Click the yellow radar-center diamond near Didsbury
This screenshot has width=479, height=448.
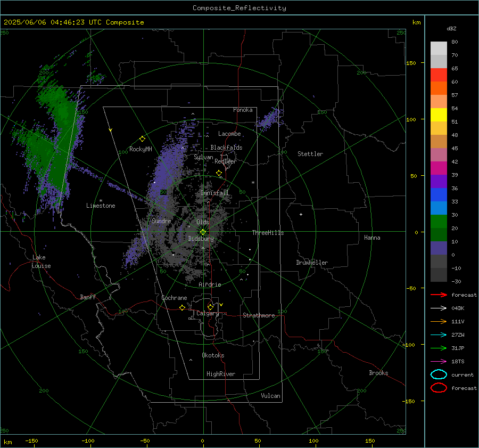coord(203,232)
